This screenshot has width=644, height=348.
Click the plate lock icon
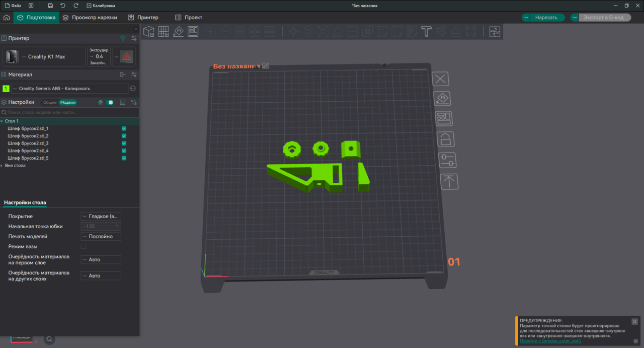click(x=445, y=138)
